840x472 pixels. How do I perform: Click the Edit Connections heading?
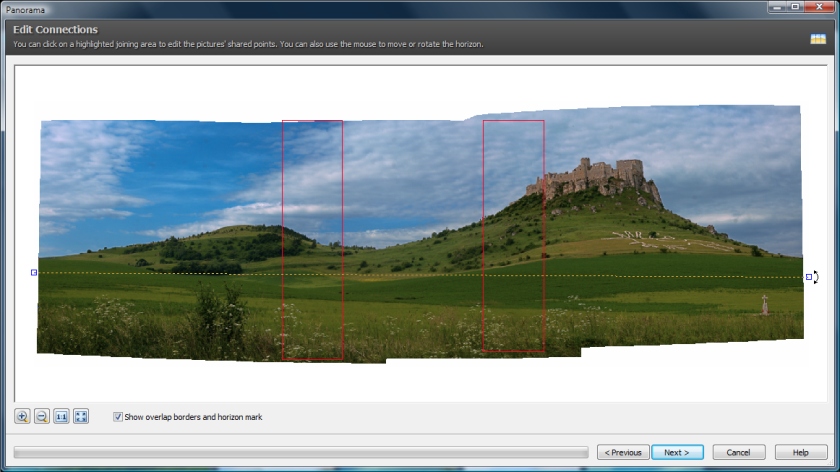[55, 29]
